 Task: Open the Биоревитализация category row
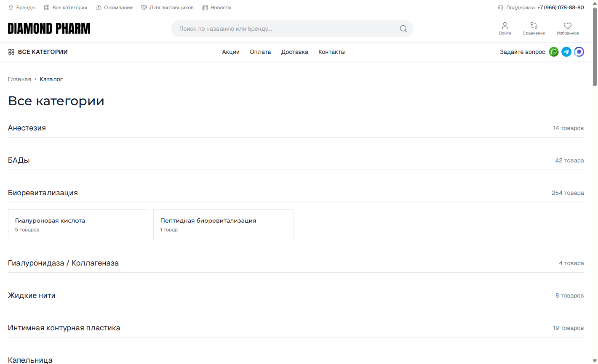43,193
